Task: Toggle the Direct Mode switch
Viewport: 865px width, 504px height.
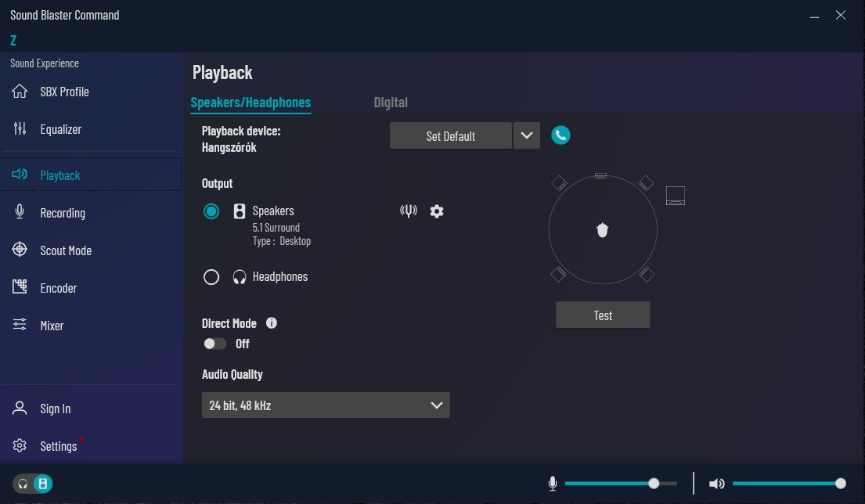Action: 214,344
